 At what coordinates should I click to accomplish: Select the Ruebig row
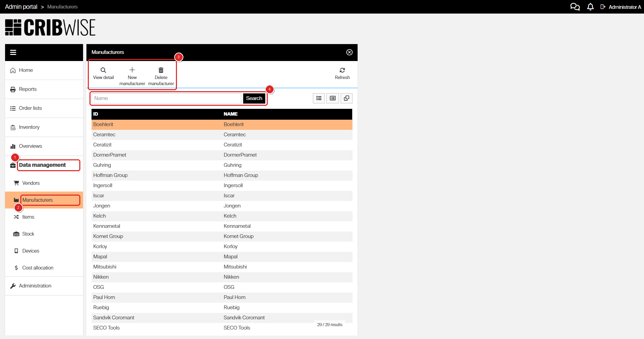(222, 307)
